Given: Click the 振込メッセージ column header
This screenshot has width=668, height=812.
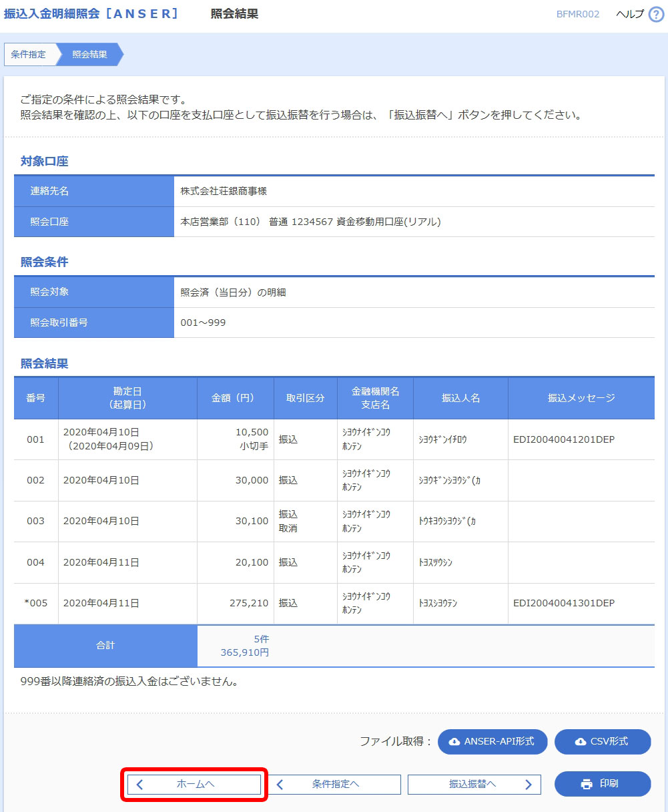Looking at the screenshot, I should click(581, 398).
